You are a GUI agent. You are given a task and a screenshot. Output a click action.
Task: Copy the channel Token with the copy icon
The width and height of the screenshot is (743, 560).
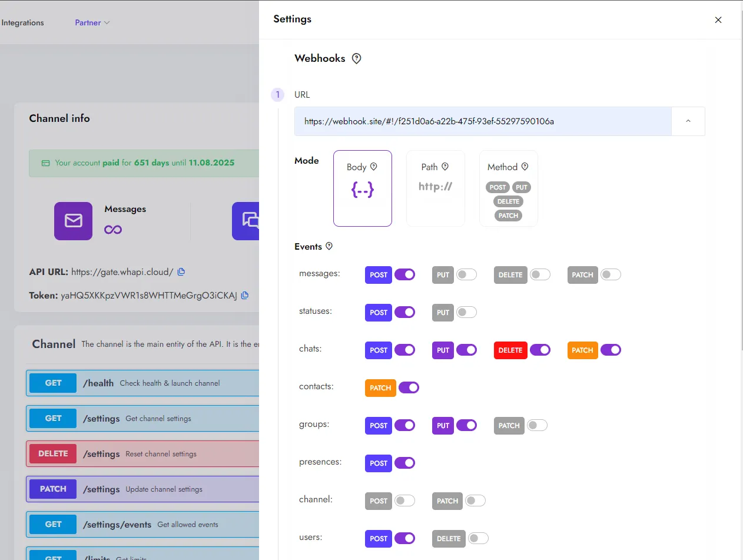click(x=245, y=295)
